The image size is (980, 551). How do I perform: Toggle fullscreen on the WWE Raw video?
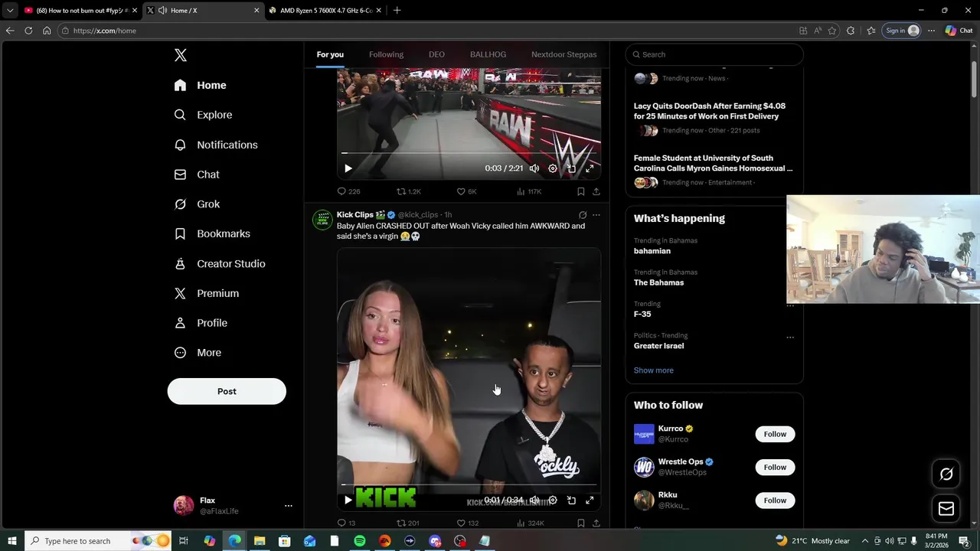tap(590, 168)
